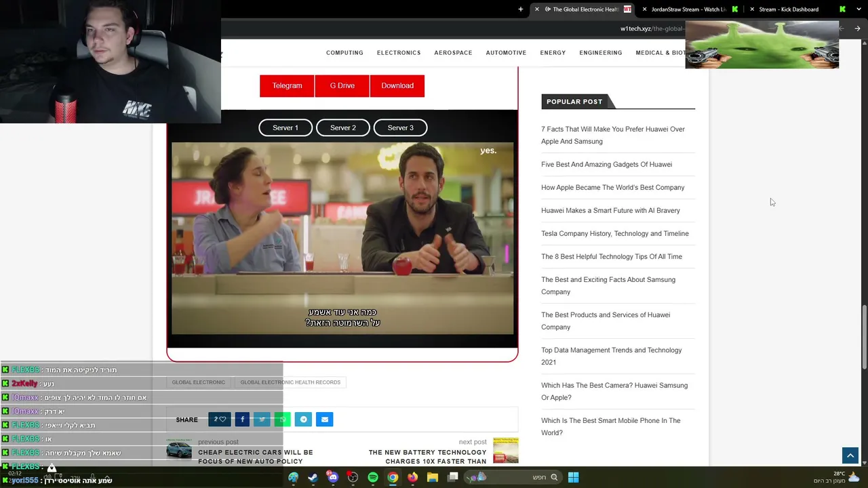The image size is (868, 488).
Task: Open 'How Apple Became The World's Best Company'
Action: [x=612, y=187]
